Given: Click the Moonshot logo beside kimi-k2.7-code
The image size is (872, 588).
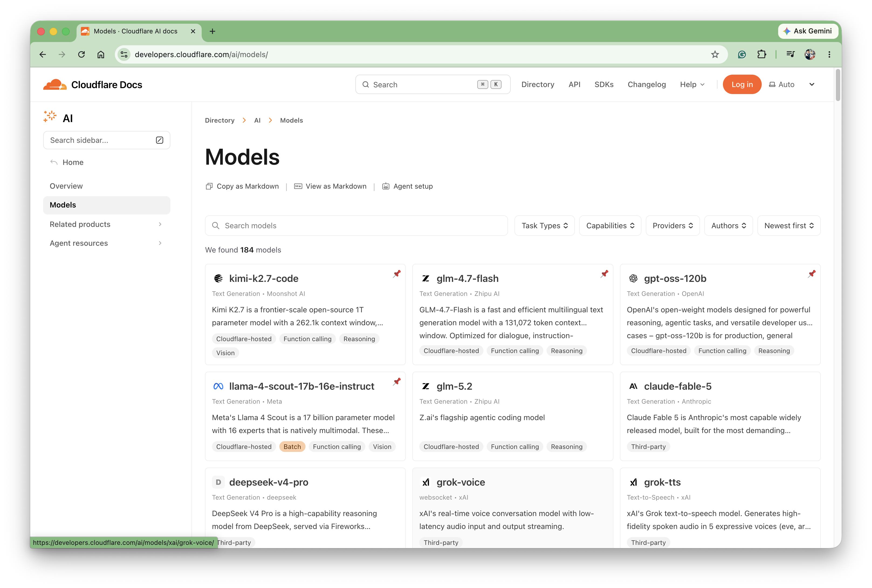Looking at the screenshot, I should point(218,278).
